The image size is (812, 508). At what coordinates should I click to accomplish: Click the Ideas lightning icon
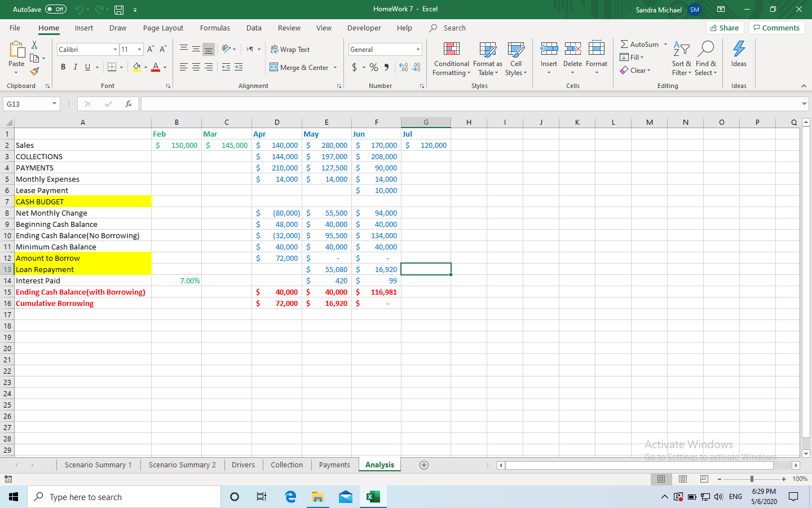coord(739,49)
